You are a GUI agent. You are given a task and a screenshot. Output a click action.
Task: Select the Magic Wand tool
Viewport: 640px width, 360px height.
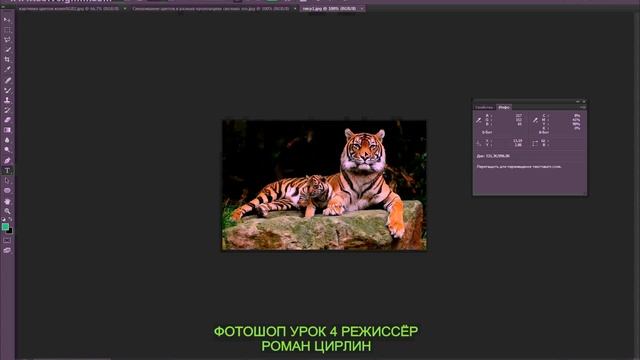tap(7, 49)
